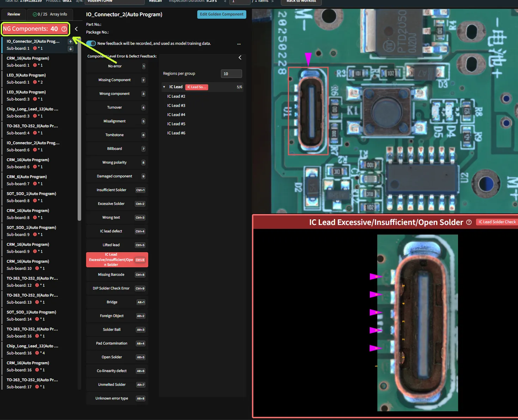Move to next component with down arrow
The height and width of the screenshot is (420, 518).
71,49
